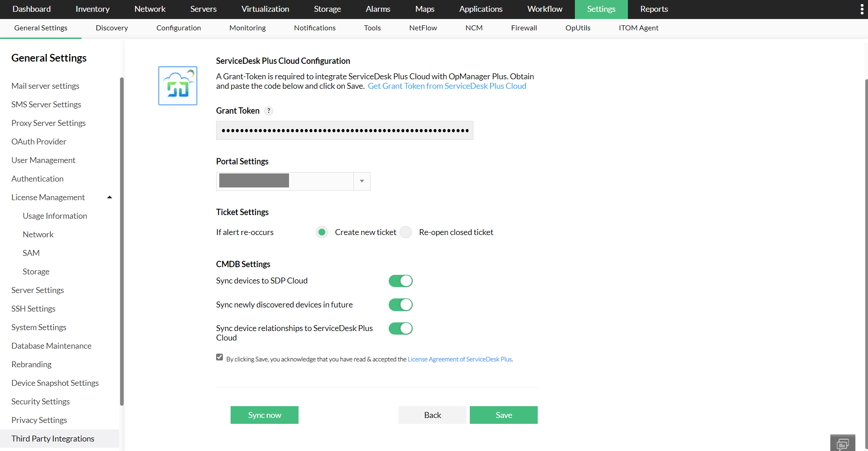Open the Alarms menu
868x451 pixels.
377,9
